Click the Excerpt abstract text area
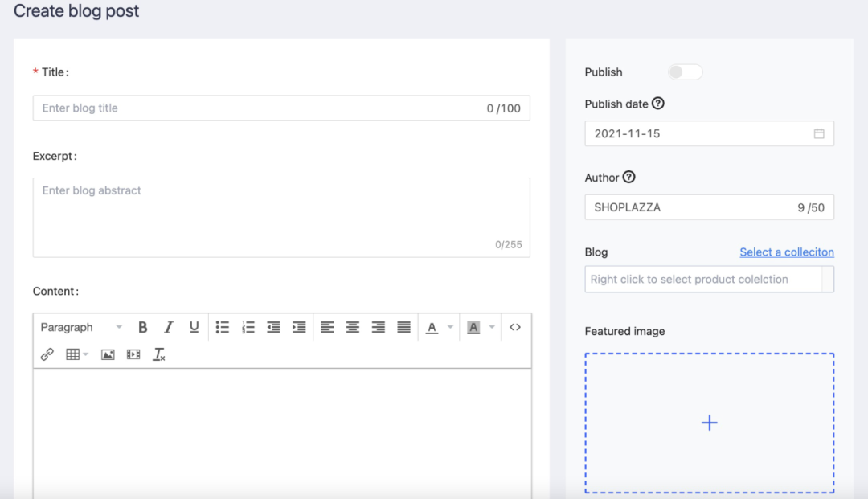 point(281,218)
